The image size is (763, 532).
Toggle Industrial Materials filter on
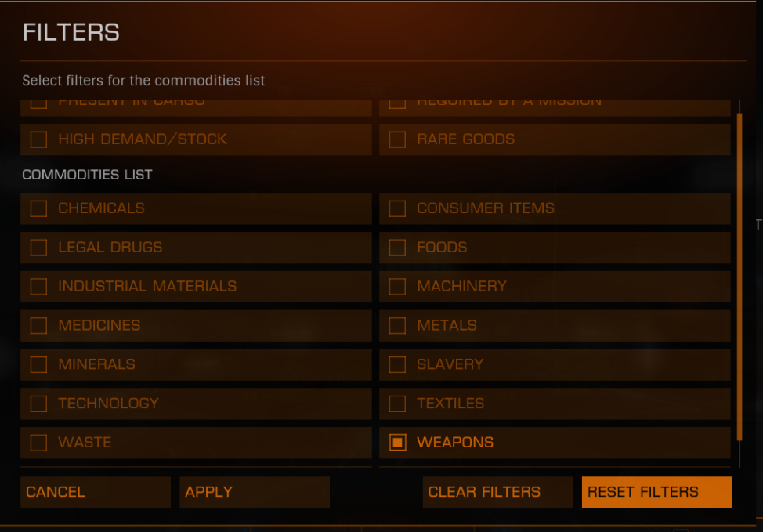38,286
